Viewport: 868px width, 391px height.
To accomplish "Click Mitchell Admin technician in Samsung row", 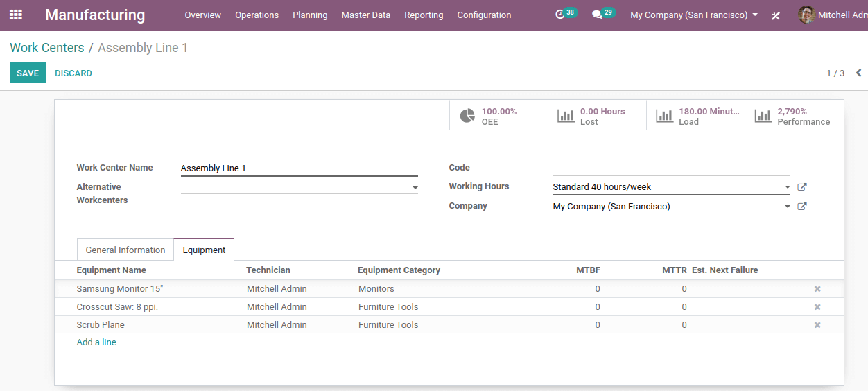I will tap(277, 289).
